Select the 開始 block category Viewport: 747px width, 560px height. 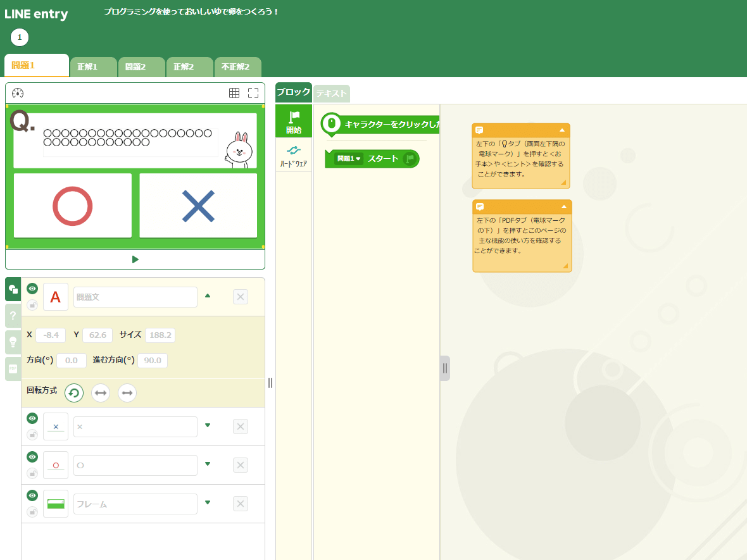click(x=294, y=121)
